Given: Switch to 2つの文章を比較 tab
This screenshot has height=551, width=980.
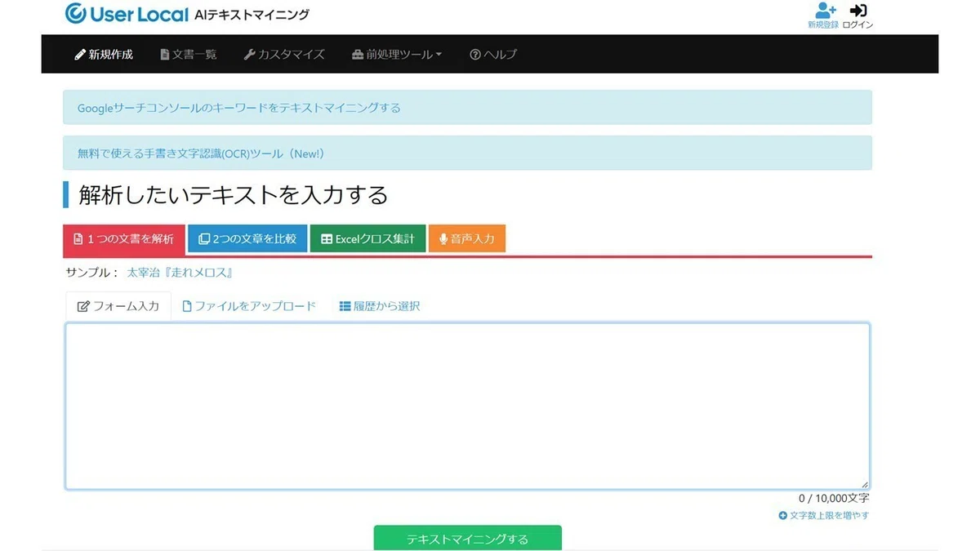Looking at the screenshot, I should [x=247, y=239].
